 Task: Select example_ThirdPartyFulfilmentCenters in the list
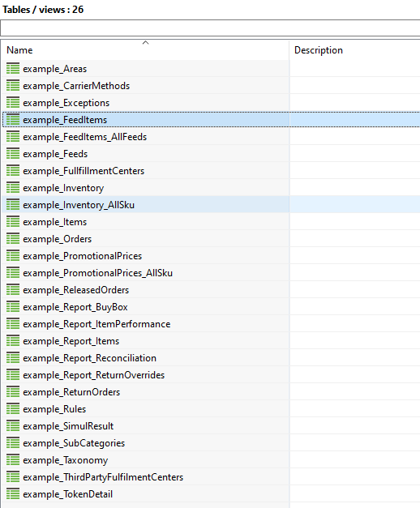(x=211, y=477)
